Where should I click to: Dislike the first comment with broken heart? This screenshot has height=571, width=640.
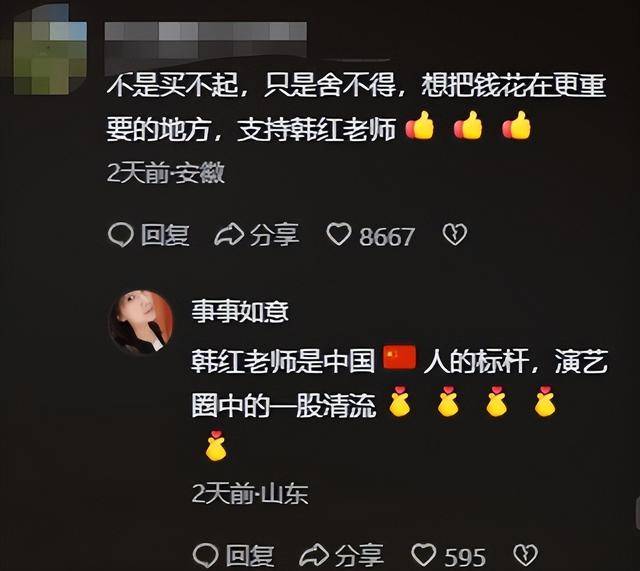coord(455,234)
